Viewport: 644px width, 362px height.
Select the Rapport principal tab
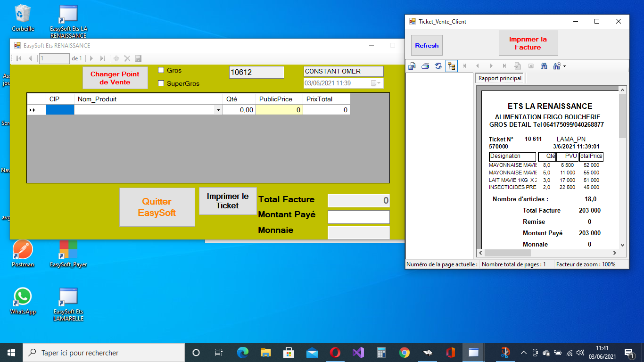tap(500, 78)
